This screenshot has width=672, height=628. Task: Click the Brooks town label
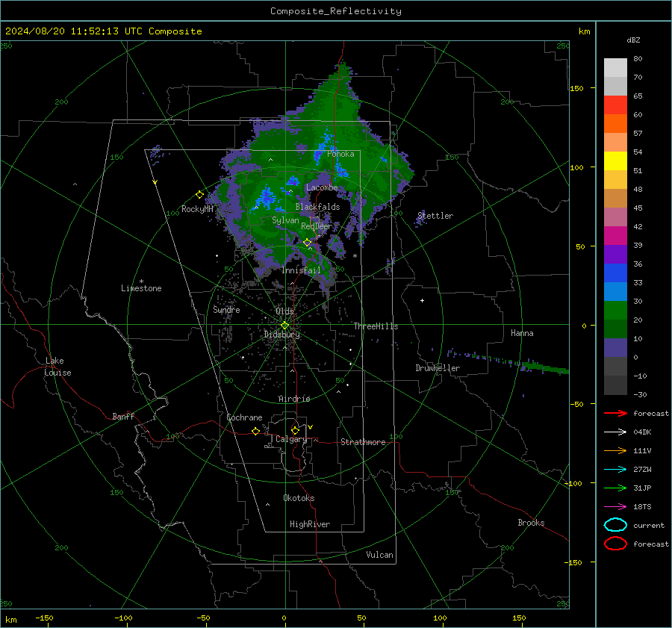[531, 523]
